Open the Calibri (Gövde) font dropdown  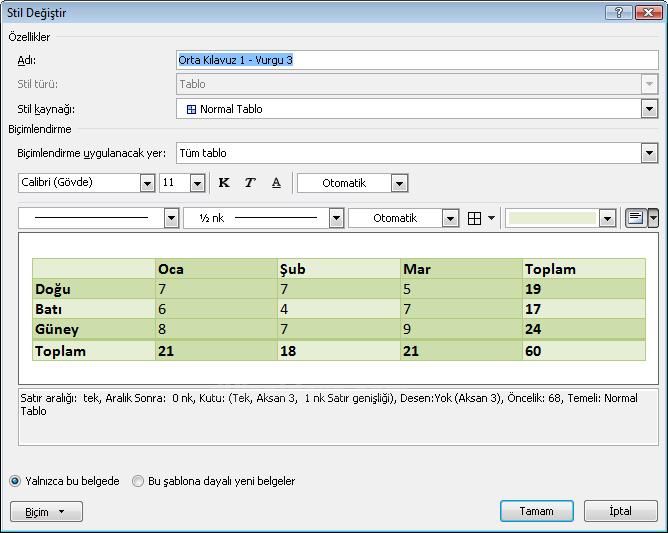[x=147, y=183]
